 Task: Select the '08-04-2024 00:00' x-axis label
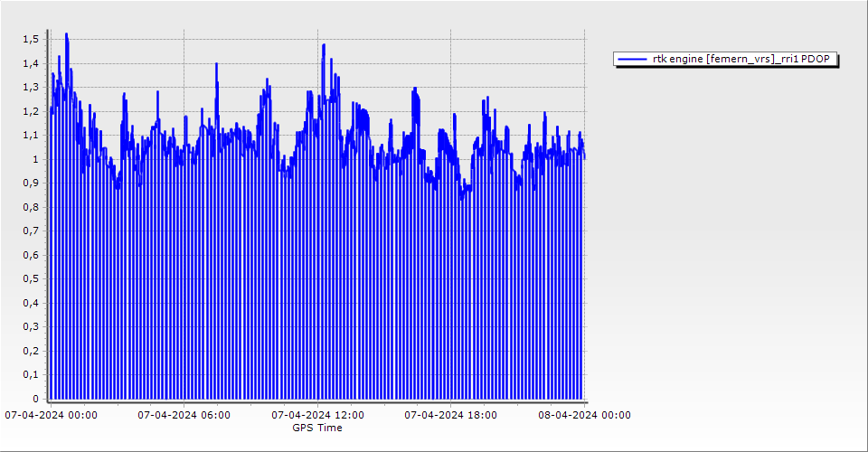coord(583,416)
